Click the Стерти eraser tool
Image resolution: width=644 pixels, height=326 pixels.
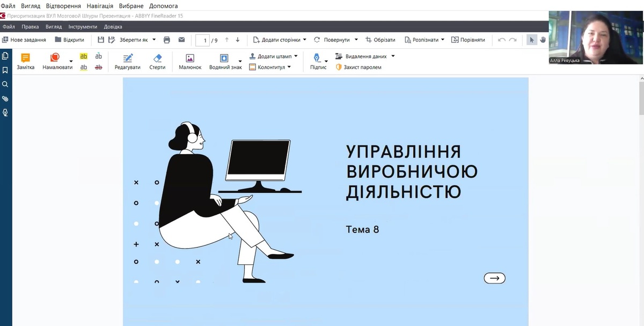coord(157,61)
